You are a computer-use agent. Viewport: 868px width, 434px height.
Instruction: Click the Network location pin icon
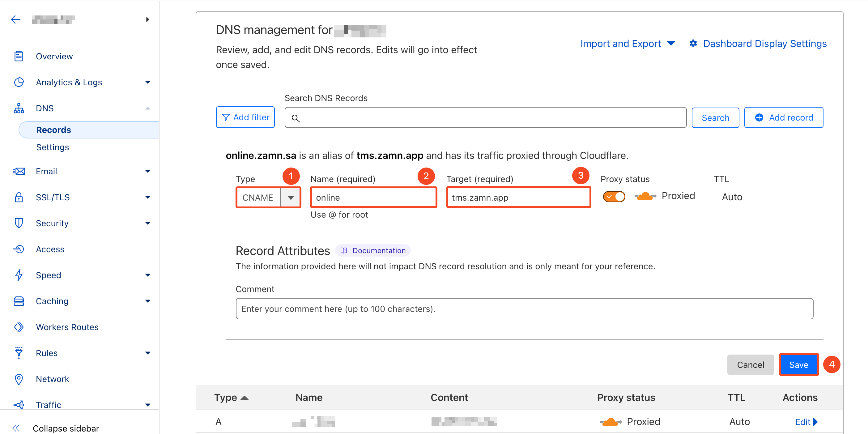[x=19, y=379]
